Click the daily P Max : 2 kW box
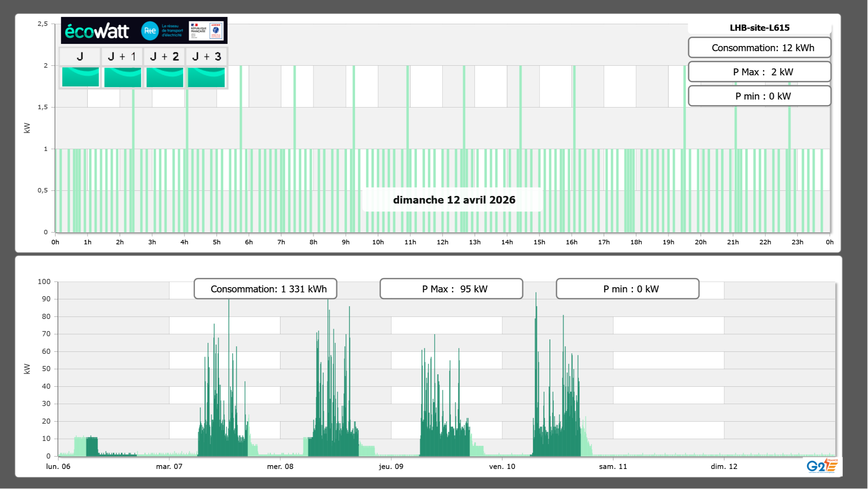The image size is (868, 489). tap(759, 72)
